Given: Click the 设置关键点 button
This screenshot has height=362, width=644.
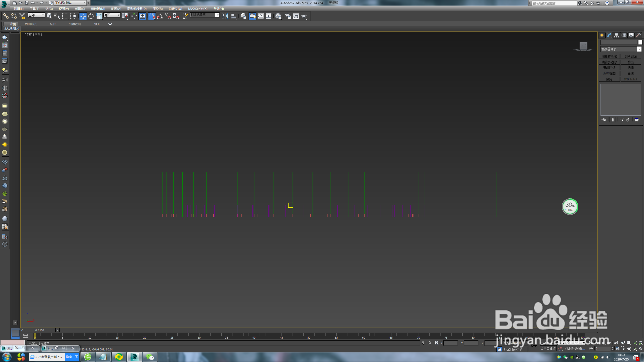Looking at the screenshot, I should pos(548,349).
